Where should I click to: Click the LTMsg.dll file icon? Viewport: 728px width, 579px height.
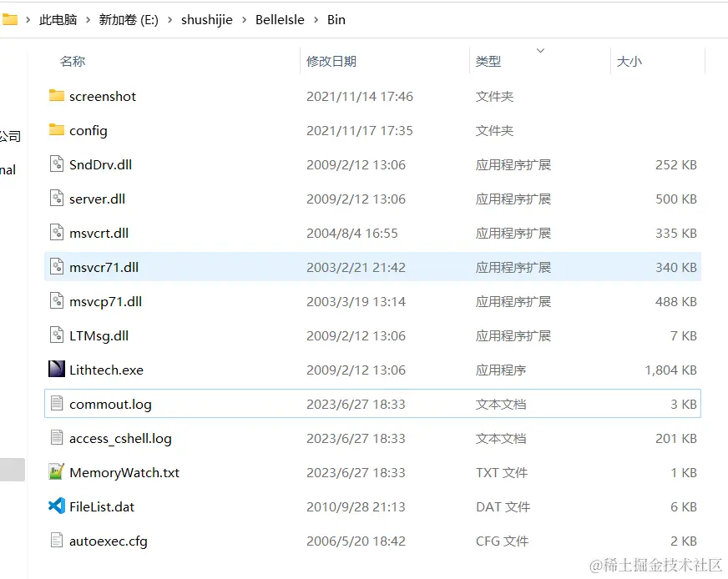pyautogui.click(x=57, y=335)
